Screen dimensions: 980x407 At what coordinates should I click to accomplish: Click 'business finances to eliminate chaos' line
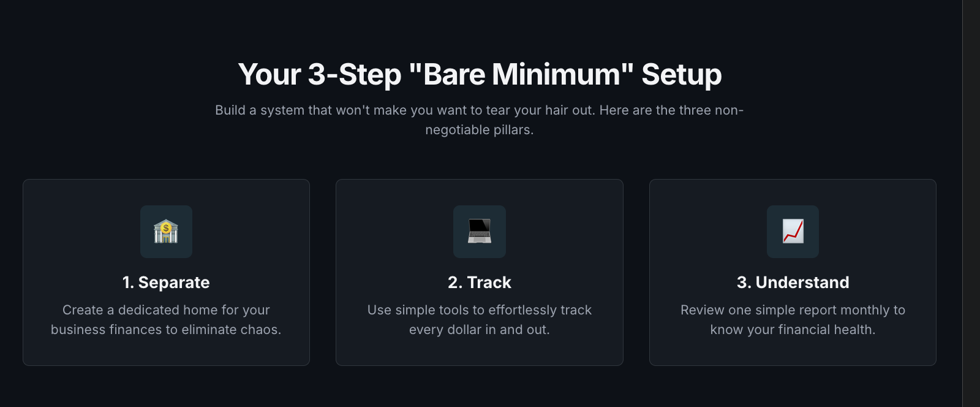[166, 330]
